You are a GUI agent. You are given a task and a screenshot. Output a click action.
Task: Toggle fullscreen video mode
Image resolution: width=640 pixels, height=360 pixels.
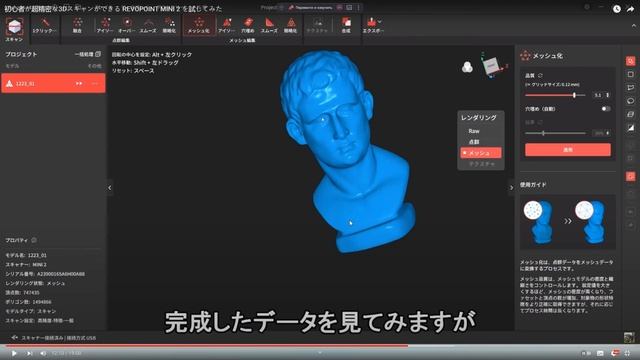coord(627,353)
